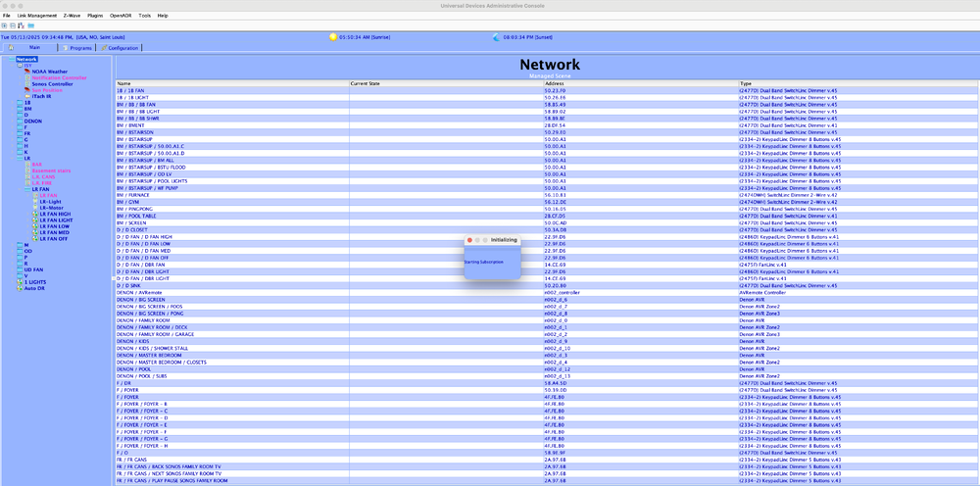Open the File menu

(x=6, y=15)
